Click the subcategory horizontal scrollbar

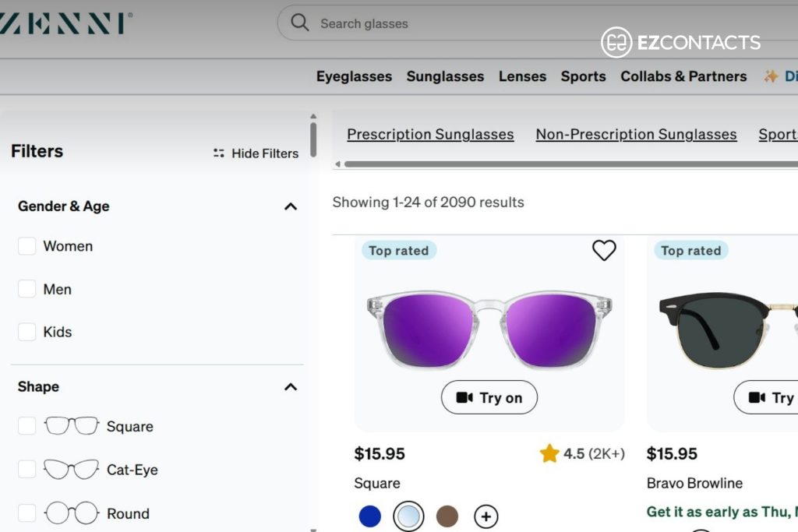pyautogui.click(x=571, y=164)
